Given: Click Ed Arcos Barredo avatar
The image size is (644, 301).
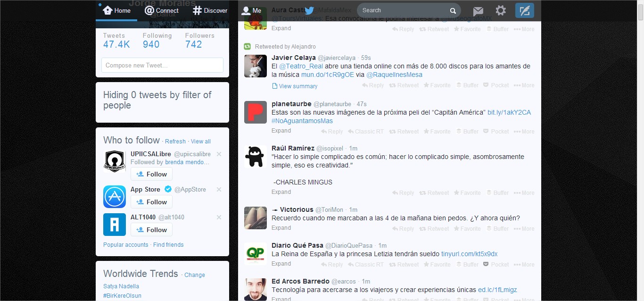Looking at the screenshot, I should [x=256, y=289].
